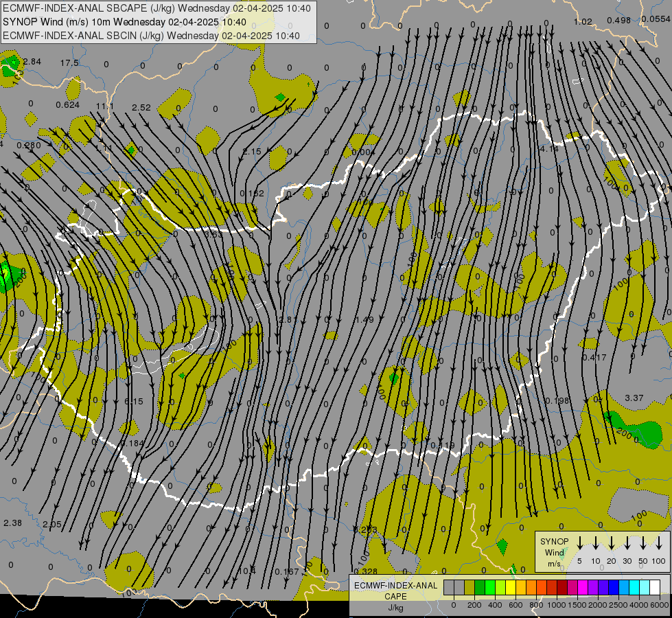Screen dimensions: 672x618
Task: Click the 600 tick on CAPE scale
Action: pyautogui.click(x=515, y=605)
